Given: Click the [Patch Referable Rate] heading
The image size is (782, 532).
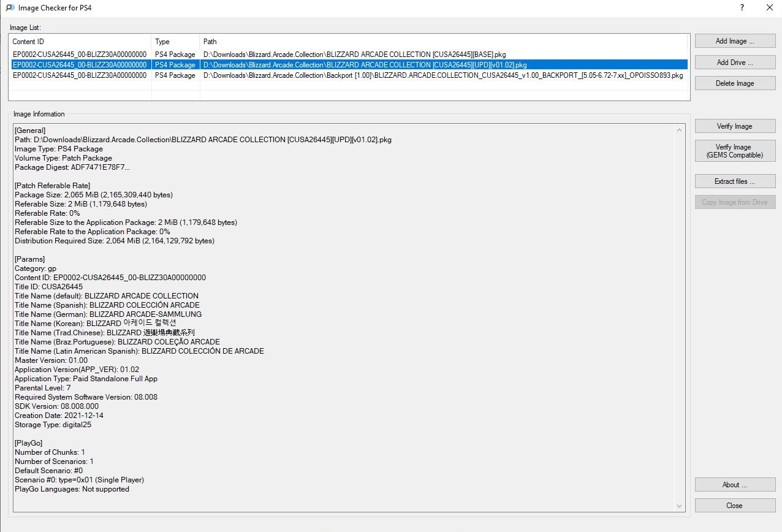Looking at the screenshot, I should tap(52, 186).
